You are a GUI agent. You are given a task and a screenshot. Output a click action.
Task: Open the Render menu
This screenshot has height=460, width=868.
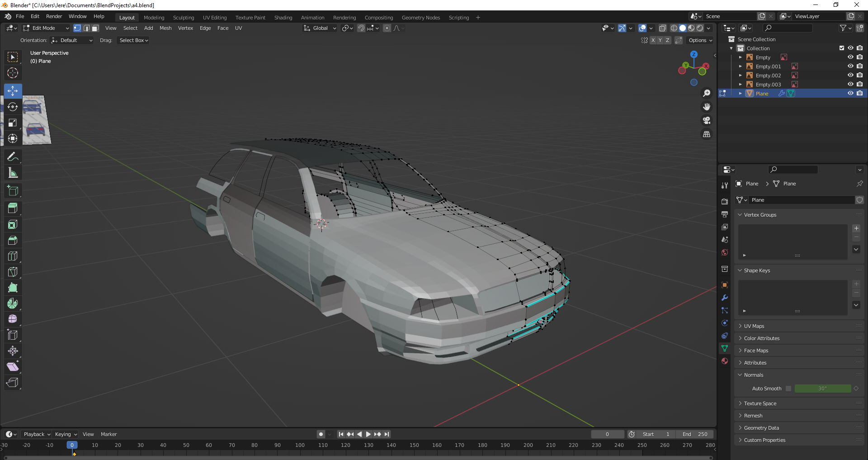(54, 16)
